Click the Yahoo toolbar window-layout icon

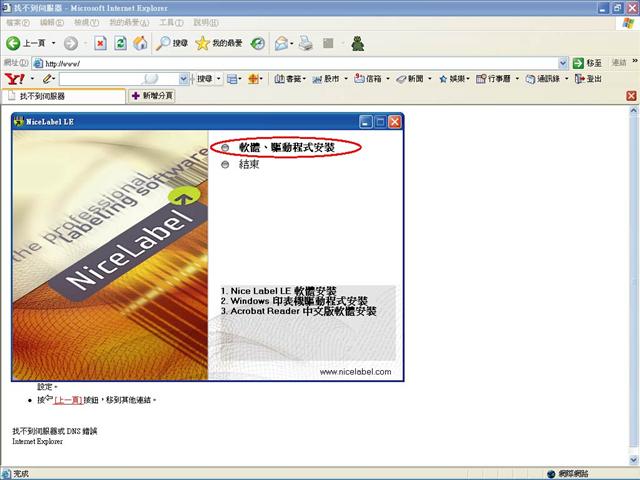[x=232, y=79]
